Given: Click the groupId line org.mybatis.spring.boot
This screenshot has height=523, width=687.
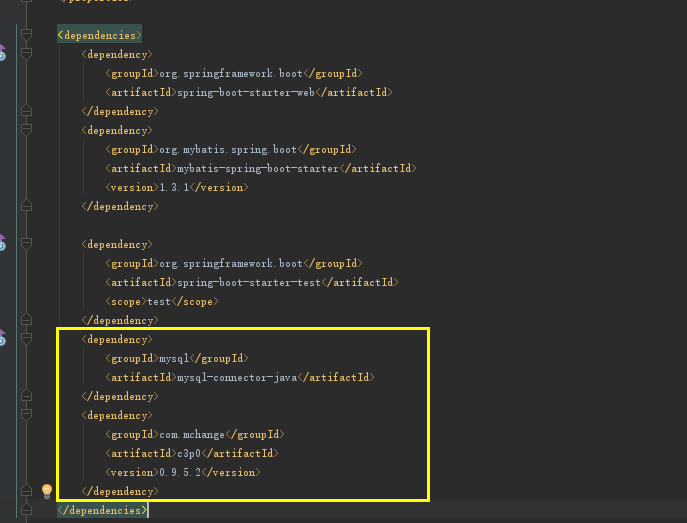Looking at the screenshot, I should [231, 149].
